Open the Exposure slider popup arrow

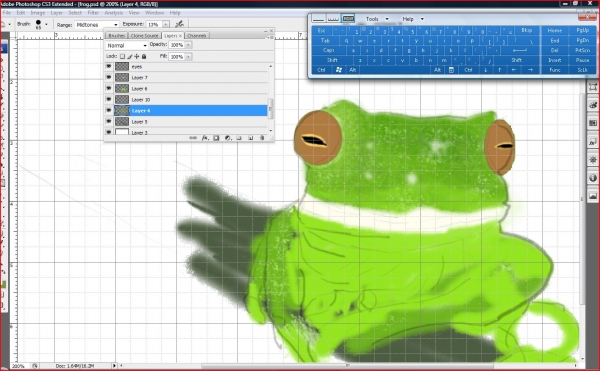[166, 24]
